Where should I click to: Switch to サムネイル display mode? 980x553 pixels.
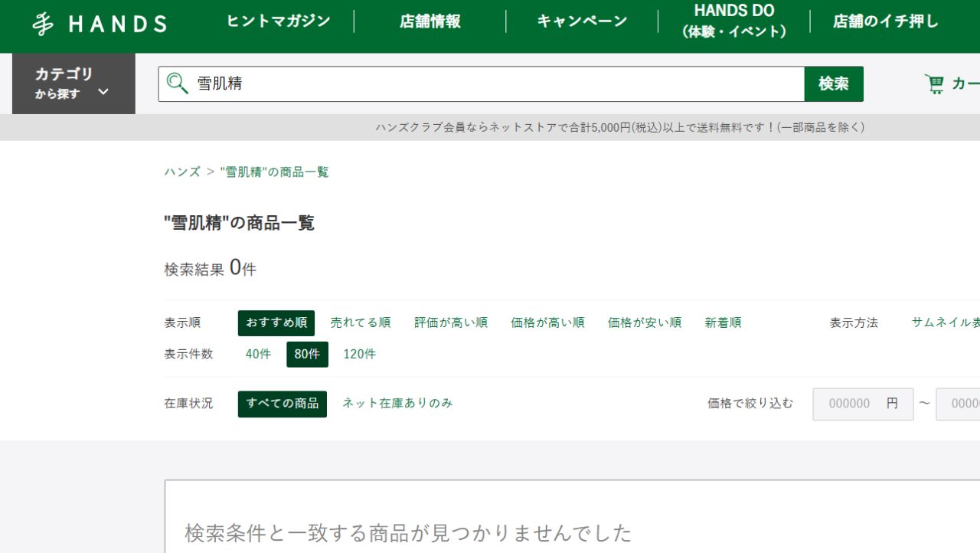pos(946,323)
